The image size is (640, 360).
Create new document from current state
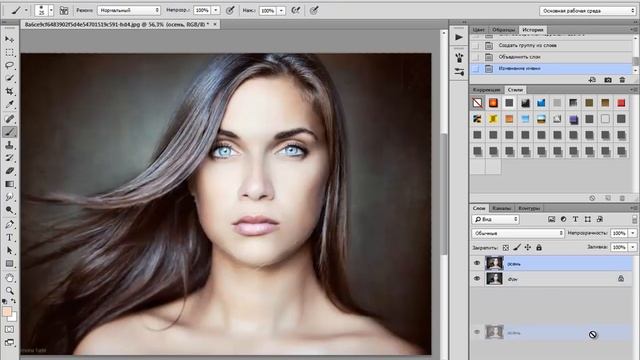point(592,80)
